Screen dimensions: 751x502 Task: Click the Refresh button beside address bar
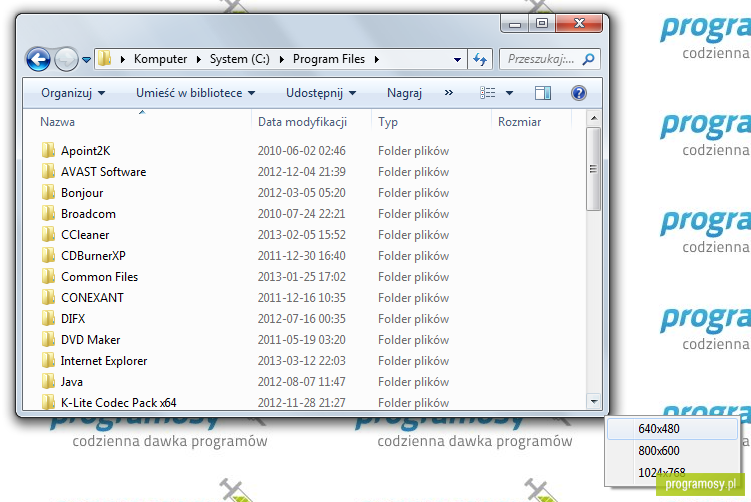click(480, 59)
